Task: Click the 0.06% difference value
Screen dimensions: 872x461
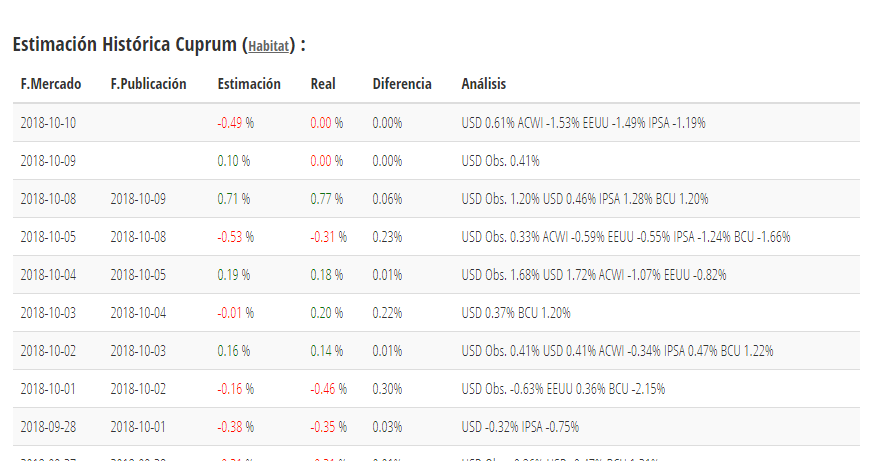Action: click(x=388, y=199)
